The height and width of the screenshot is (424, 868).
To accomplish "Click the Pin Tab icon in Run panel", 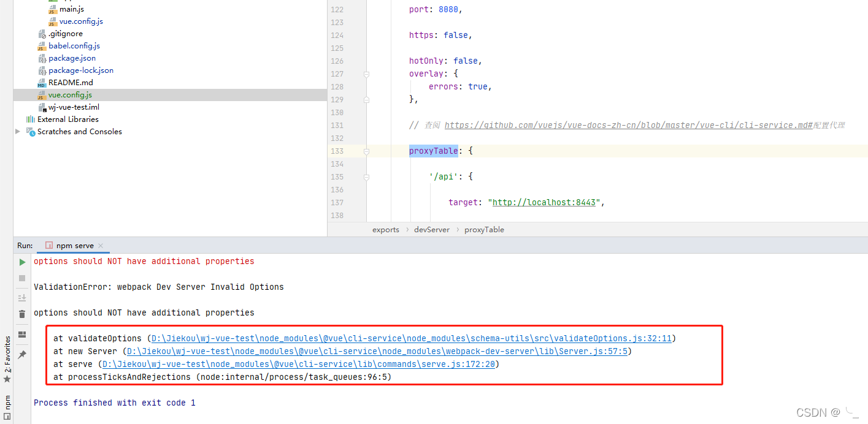I will tap(21, 354).
